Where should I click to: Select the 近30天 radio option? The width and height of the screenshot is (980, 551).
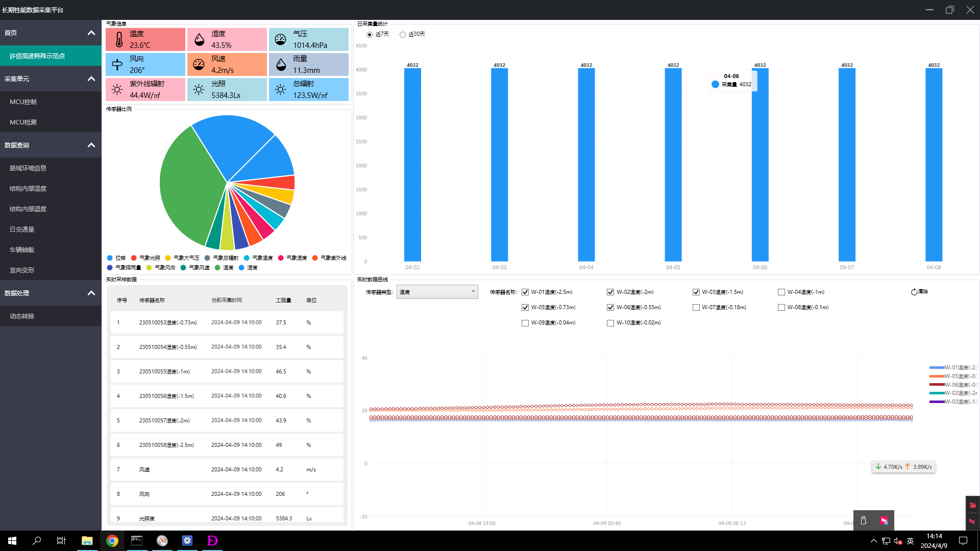click(x=403, y=35)
